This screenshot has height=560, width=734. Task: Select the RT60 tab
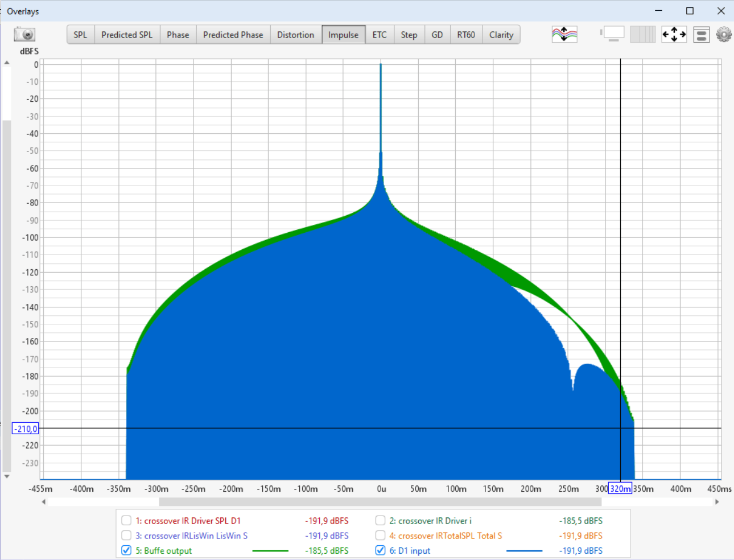coord(466,35)
